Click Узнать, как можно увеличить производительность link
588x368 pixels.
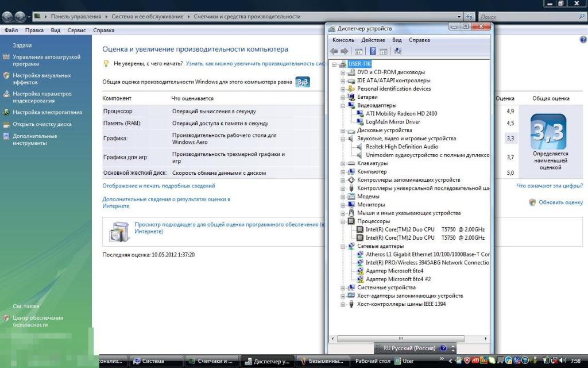click(x=256, y=63)
